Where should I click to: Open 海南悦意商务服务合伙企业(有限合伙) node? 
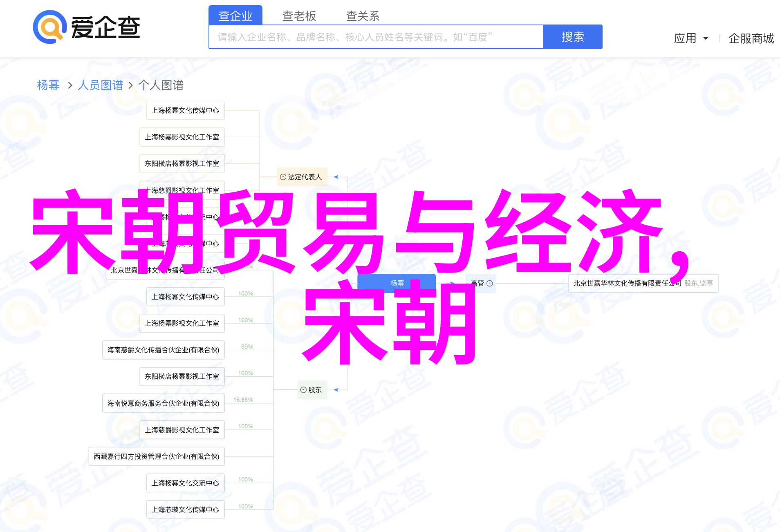pyautogui.click(x=164, y=403)
